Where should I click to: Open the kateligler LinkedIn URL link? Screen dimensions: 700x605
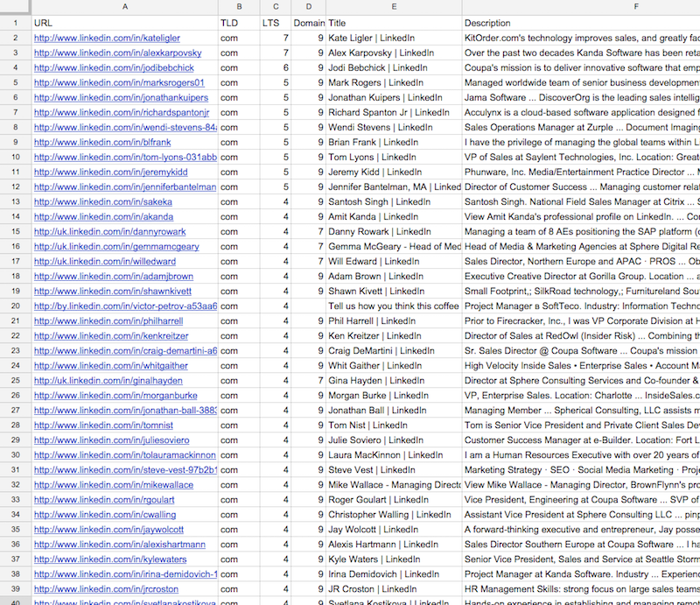pyautogui.click(x=107, y=38)
